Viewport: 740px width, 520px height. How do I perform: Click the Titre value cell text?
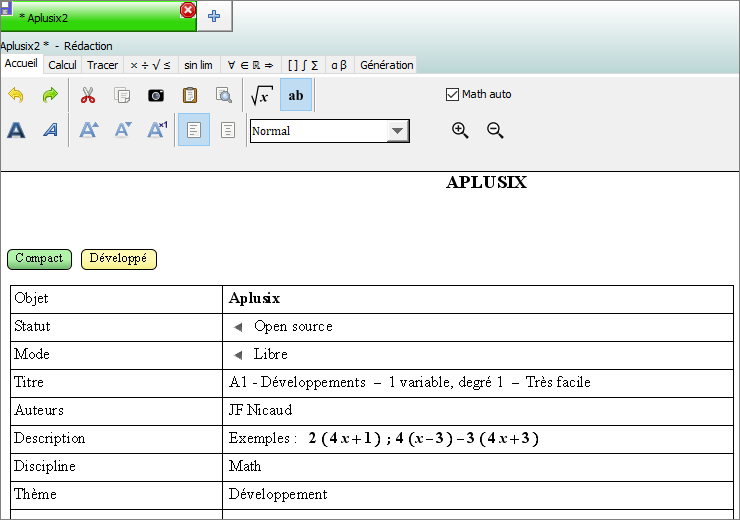(410, 382)
